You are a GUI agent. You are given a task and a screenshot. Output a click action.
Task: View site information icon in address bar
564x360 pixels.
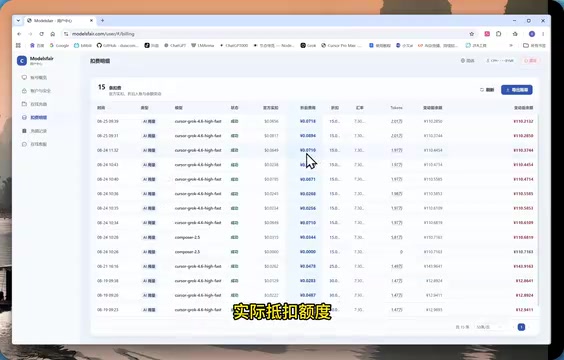pyautogui.click(x=66, y=34)
